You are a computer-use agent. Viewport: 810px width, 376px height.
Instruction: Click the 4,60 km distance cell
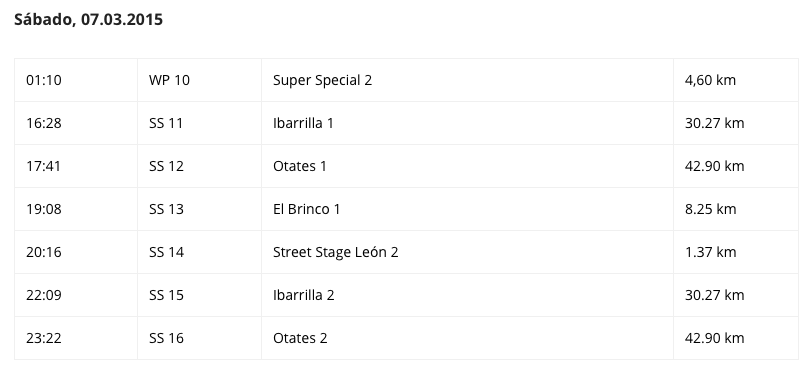[736, 80]
